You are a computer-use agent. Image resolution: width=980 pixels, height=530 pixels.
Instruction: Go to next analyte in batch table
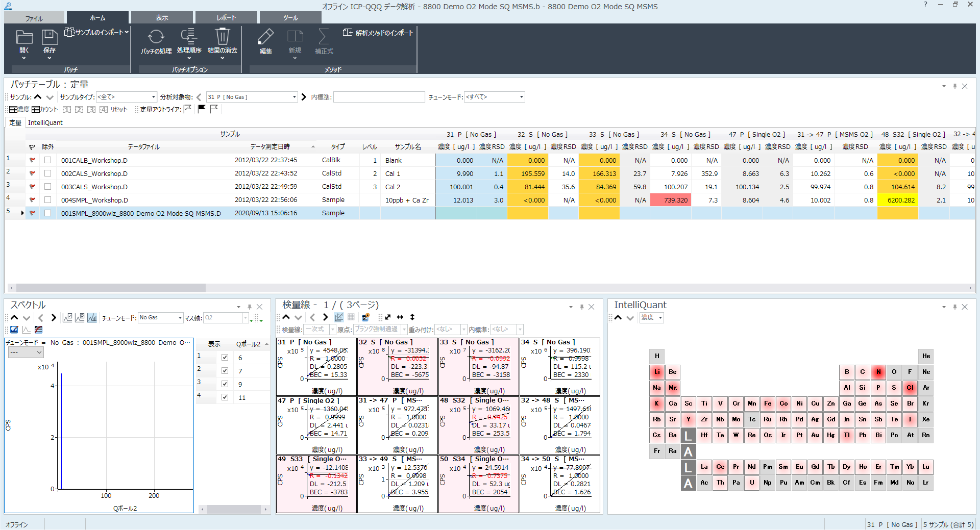304,97
